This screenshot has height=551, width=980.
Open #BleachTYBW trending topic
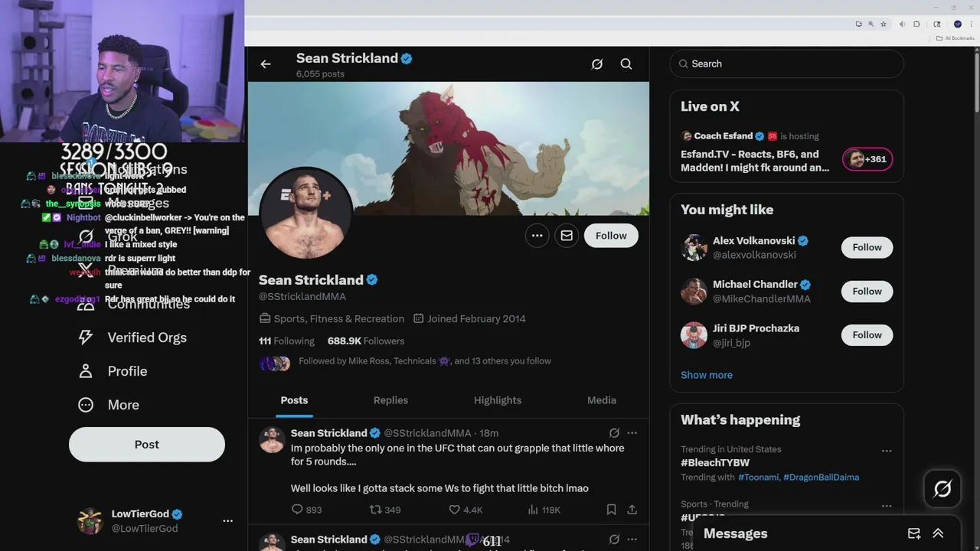pos(715,463)
